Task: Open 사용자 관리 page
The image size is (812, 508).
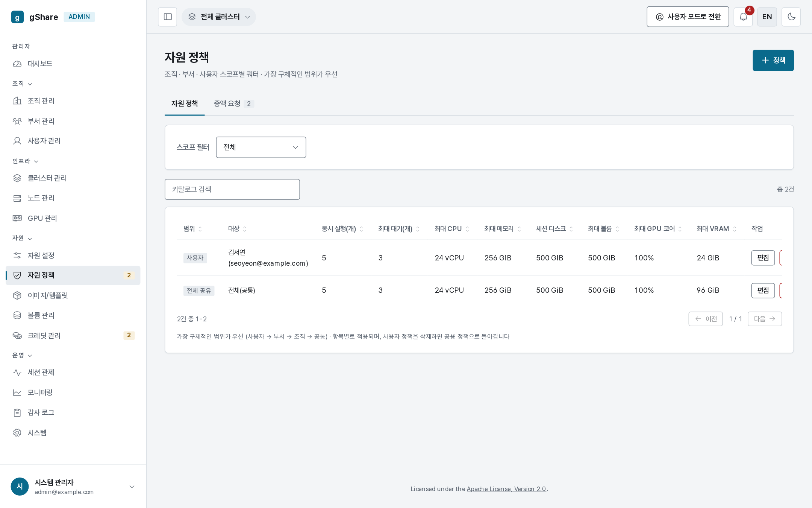Action: [73, 141]
